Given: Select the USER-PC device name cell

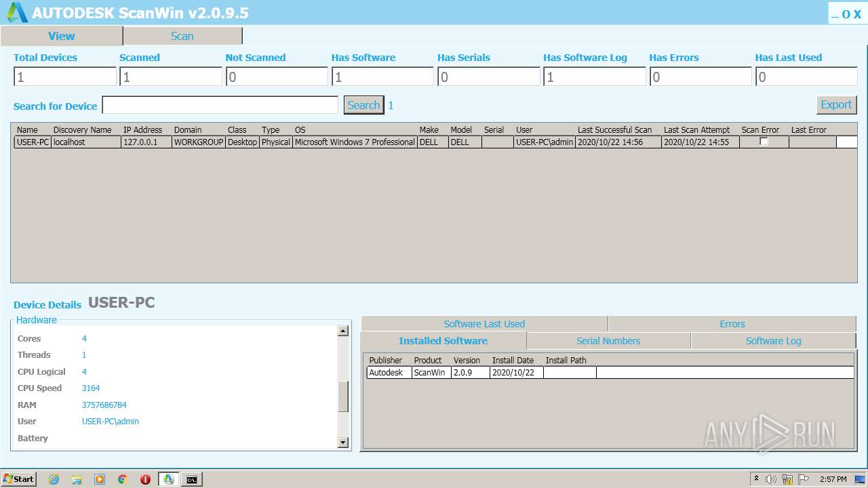Looking at the screenshot, I should (x=33, y=142).
